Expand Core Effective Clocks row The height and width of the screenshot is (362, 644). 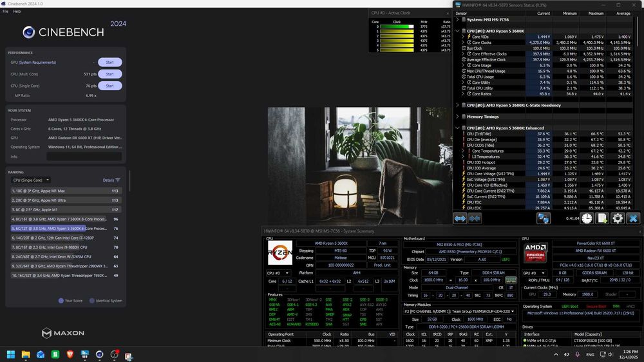coord(463,54)
